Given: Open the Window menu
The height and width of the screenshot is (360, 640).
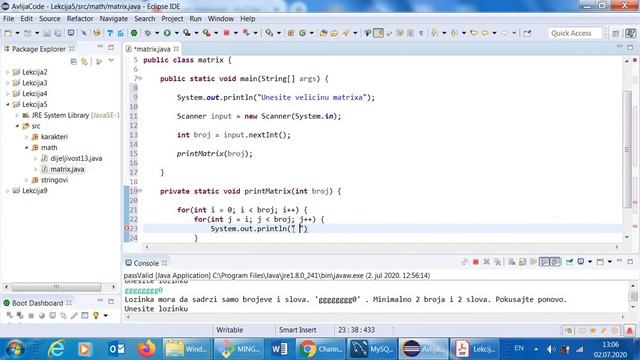Looking at the screenshot, I should (220, 19).
